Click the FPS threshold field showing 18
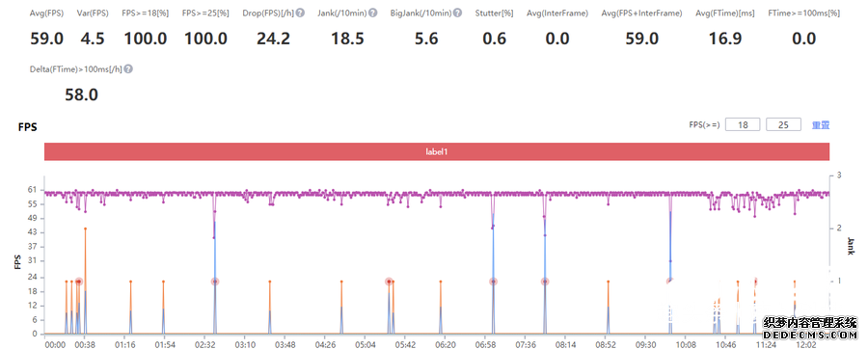 (743, 125)
